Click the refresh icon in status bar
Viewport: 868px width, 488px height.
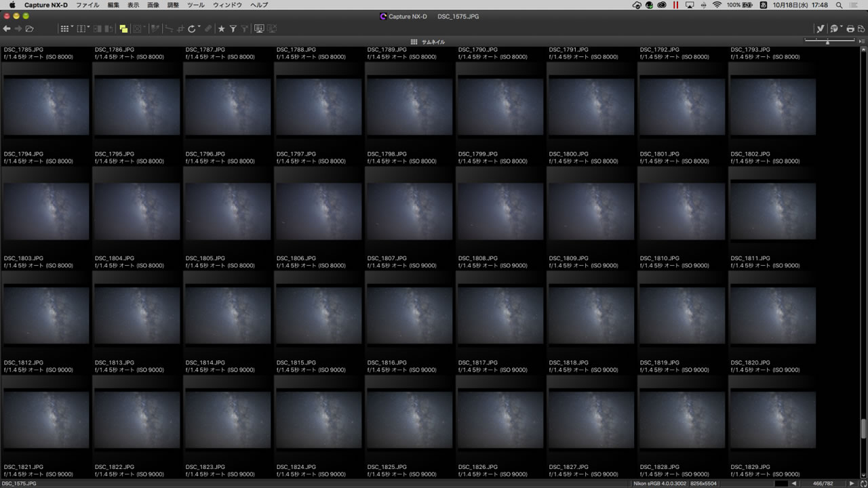[x=863, y=483]
